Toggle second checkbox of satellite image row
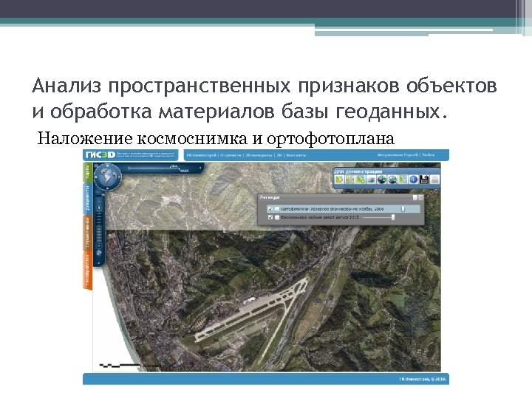The image size is (532, 399). 277,217
